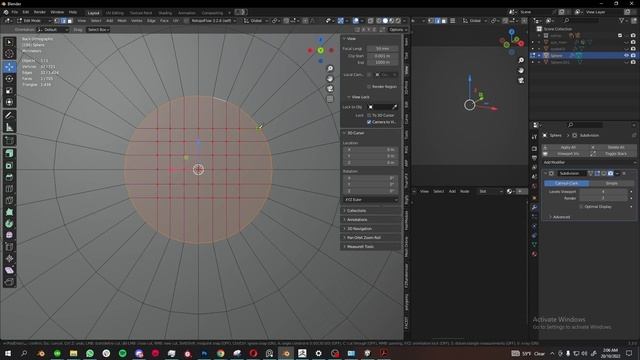Click the zoom magnifier in main viewport
This screenshot has width=640, height=360.
click(x=330, y=69)
